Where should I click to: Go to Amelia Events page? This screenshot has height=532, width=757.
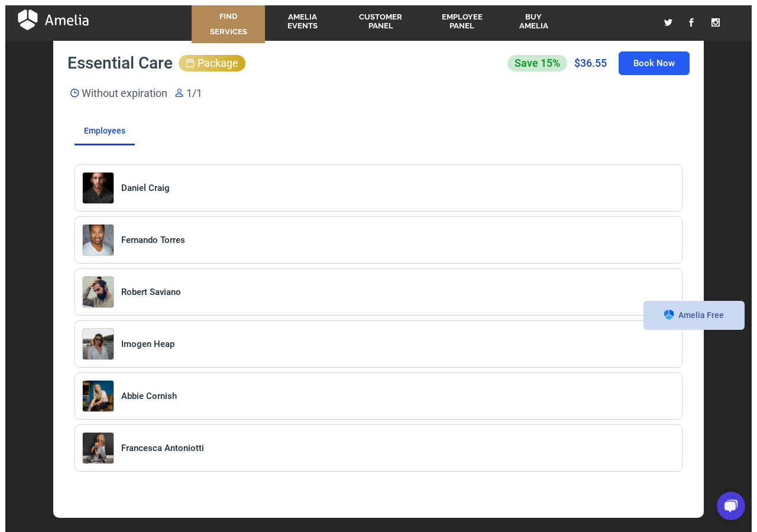click(302, 21)
